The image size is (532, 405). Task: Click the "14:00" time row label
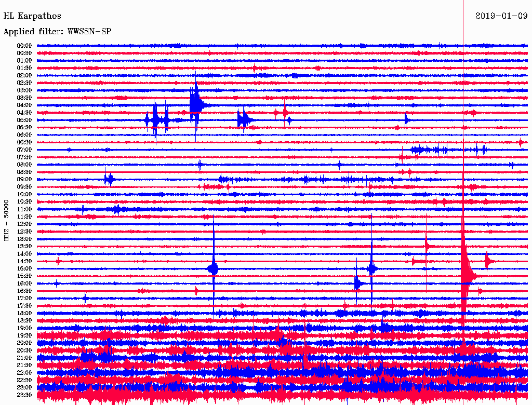click(24, 254)
